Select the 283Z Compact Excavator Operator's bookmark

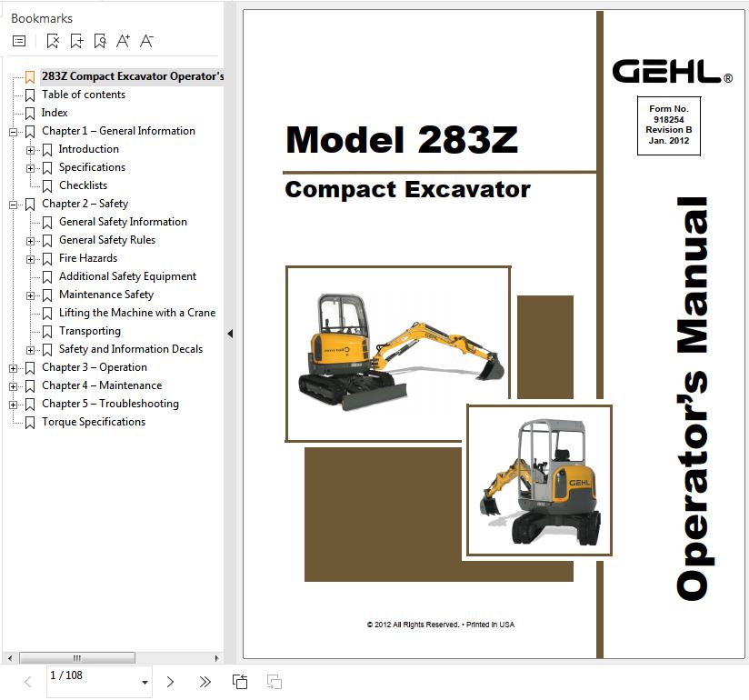(133, 76)
